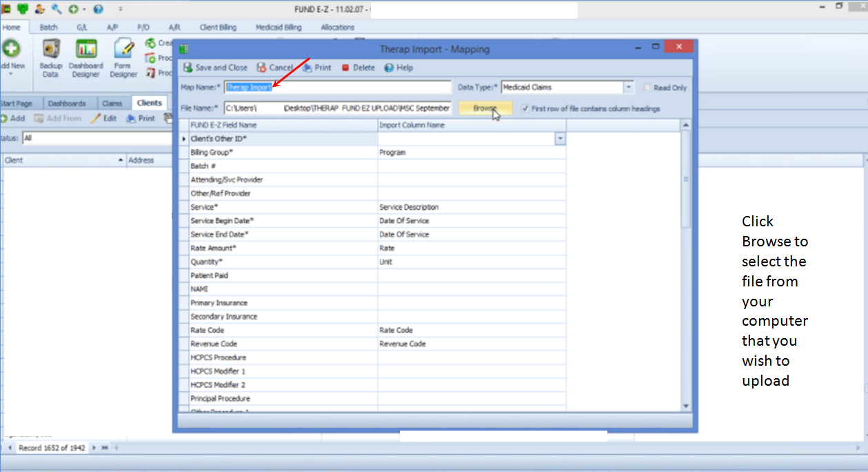Jump to the last record in the navigator
Image resolution: width=868 pixels, height=472 pixels.
(105, 448)
